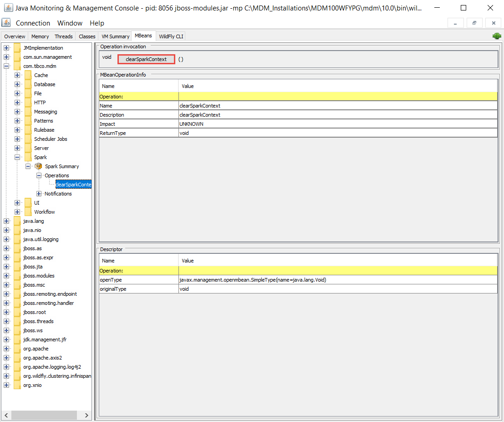This screenshot has width=504, height=422.
Task: Switch to the WildFly CLI tab
Action: [171, 36]
